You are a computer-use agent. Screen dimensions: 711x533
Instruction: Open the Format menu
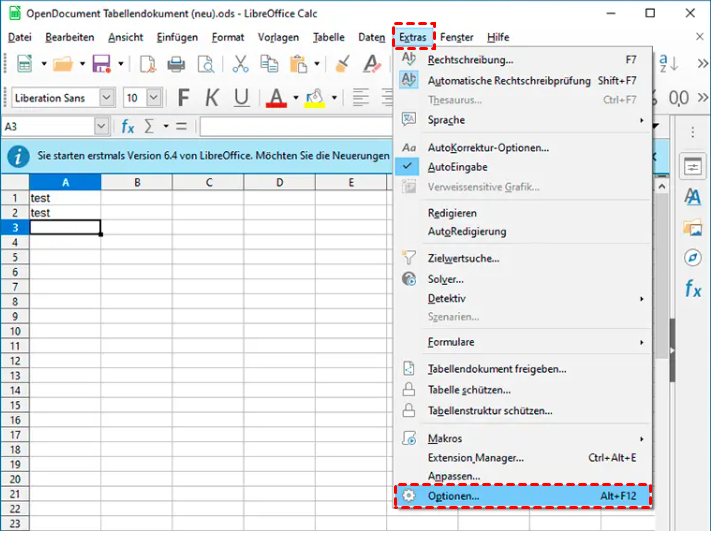(228, 37)
